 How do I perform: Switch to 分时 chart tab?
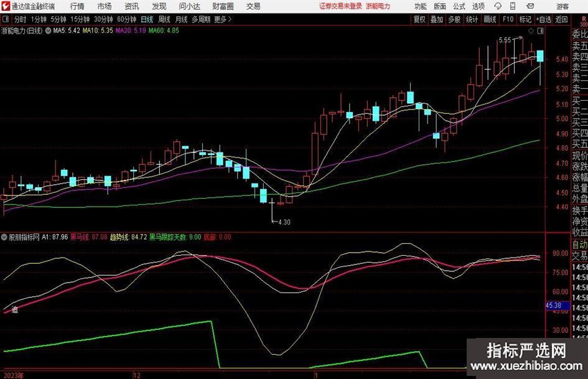(21, 19)
